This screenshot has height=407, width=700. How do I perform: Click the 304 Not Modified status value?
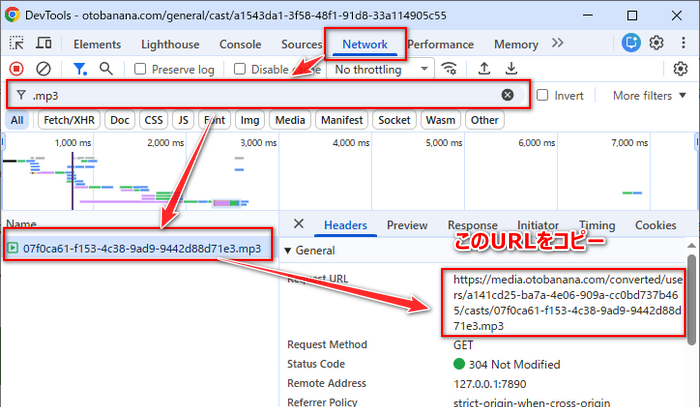pos(506,364)
